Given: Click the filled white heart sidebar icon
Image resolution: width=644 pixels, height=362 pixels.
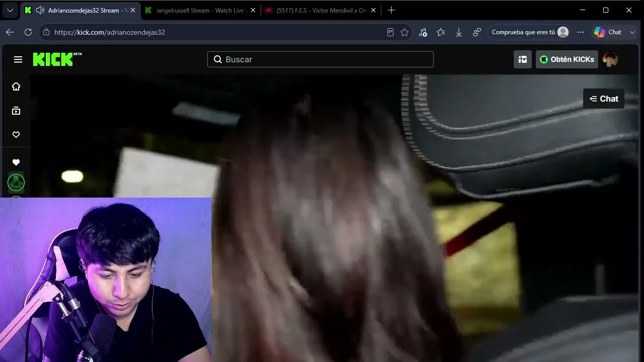Looking at the screenshot, I should pyautogui.click(x=16, y=162).
